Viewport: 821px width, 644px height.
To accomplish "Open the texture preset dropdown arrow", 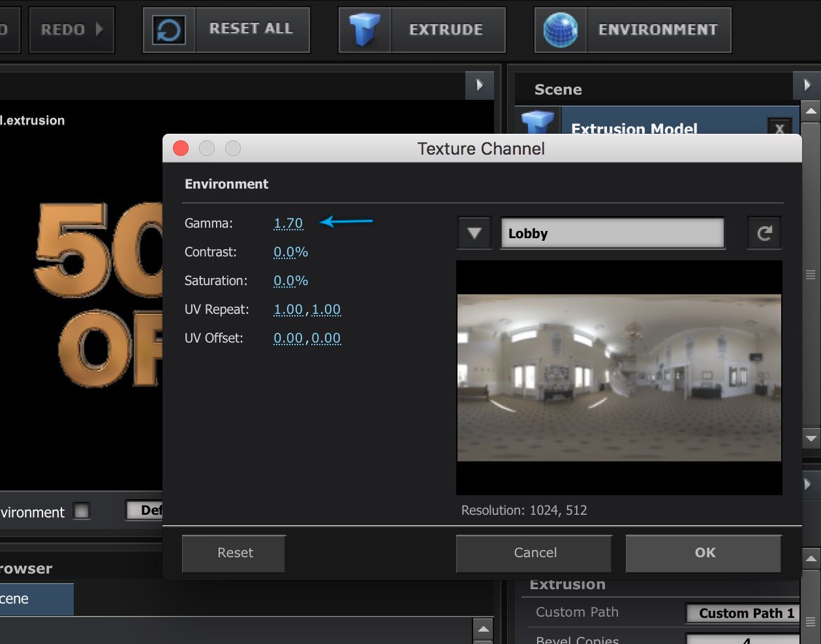I will tap(474, 234).
